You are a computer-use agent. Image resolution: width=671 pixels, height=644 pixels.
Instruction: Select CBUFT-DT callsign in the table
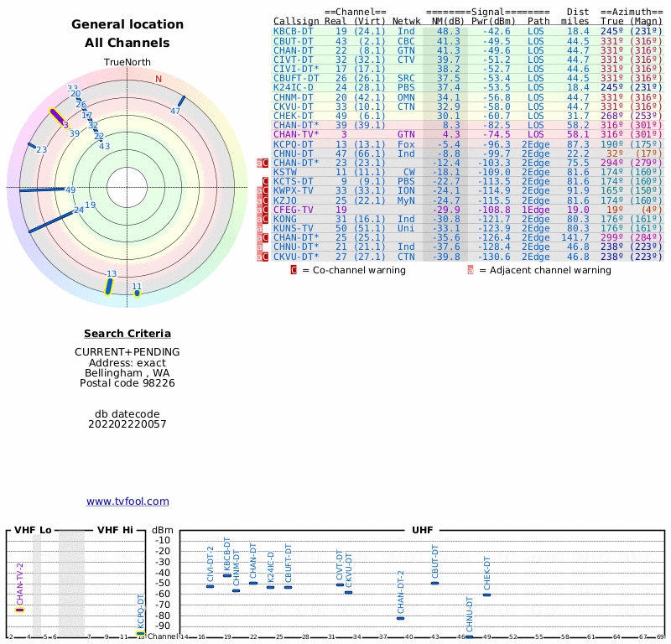296,78
